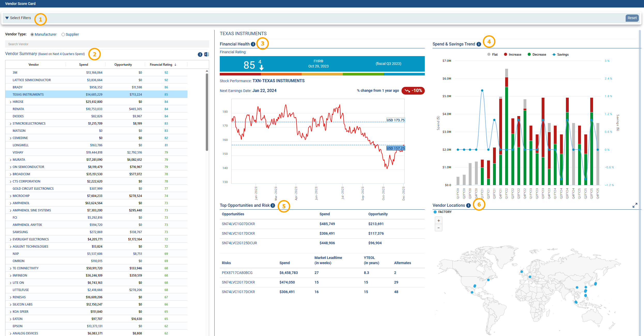This screenshot has width=644, height=336.
Task: Zoom in on the map with plus button
Action: [x=438, y=221]
